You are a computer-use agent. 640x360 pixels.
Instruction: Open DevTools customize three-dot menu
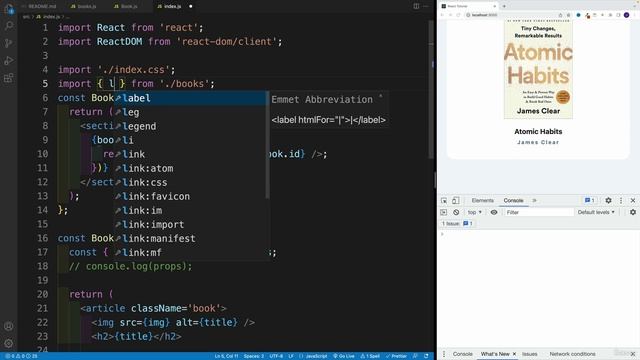click(x=621, y=200)
